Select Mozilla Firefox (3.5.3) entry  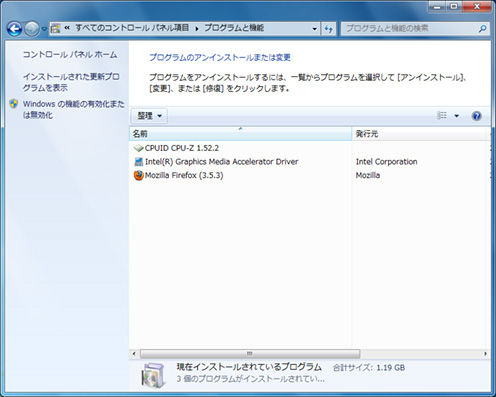(184, 175)
